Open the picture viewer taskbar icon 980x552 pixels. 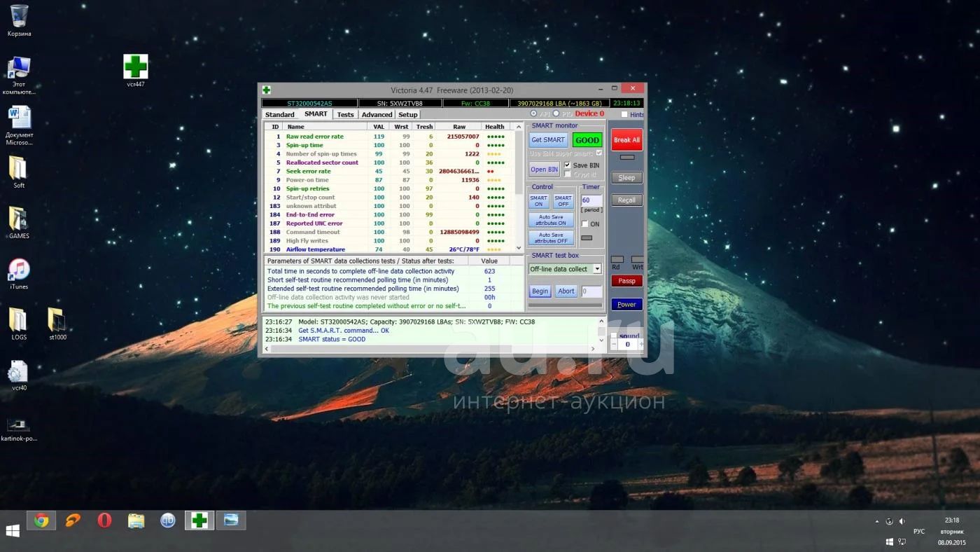point(231,520)
